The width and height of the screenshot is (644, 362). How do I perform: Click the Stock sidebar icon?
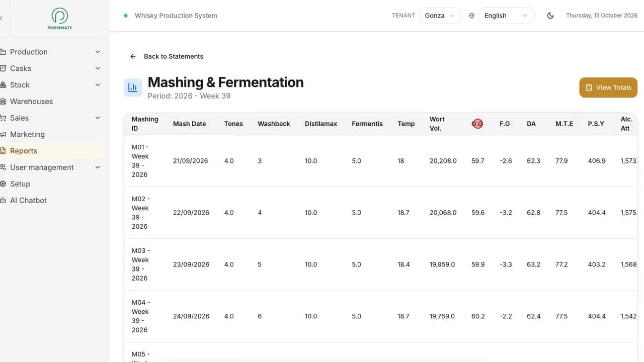[3, 85]
